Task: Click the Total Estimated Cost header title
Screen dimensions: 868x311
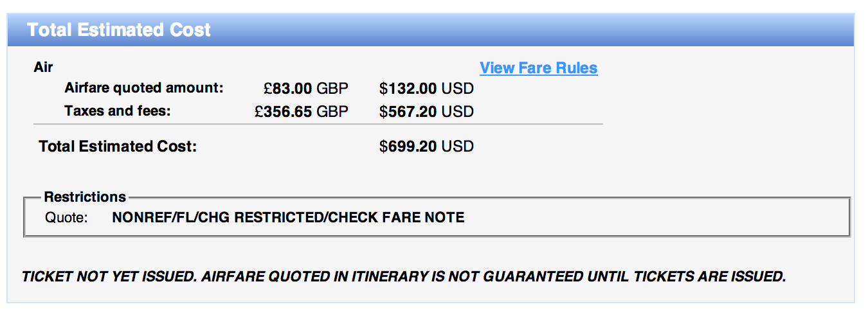Action: pos(119,30)
